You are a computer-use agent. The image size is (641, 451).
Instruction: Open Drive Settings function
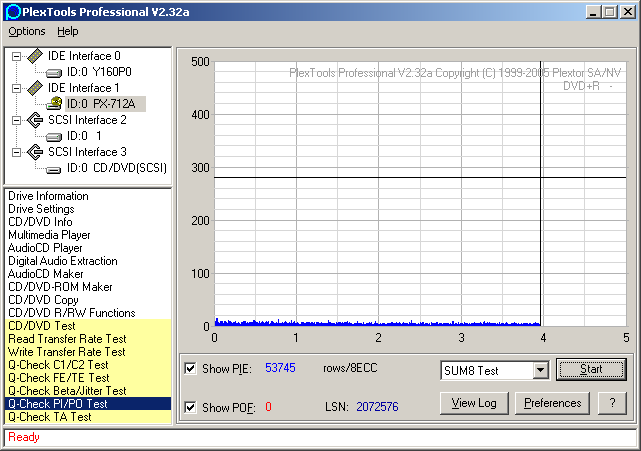(41, 209)
